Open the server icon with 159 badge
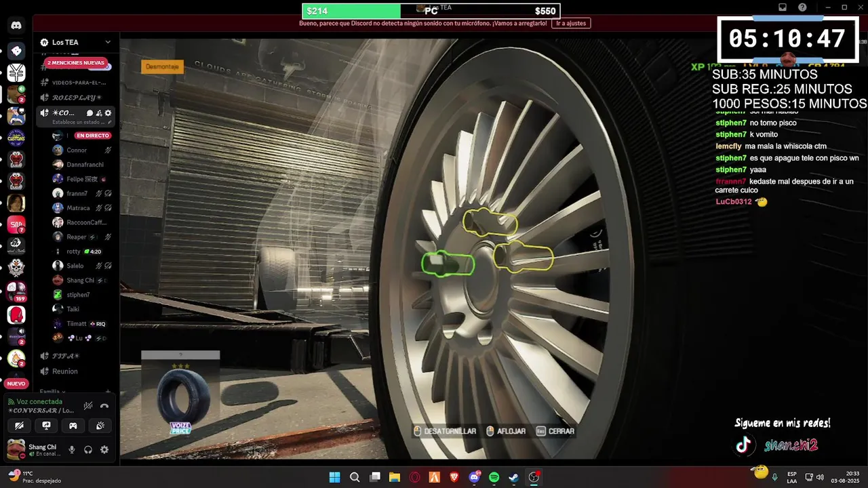This screenshot has width=868, height=488. pos(16,290)
